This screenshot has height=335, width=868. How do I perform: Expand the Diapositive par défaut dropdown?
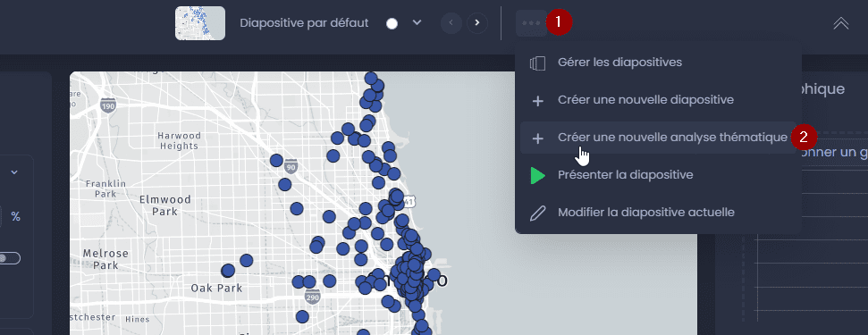tap(417, 22)
